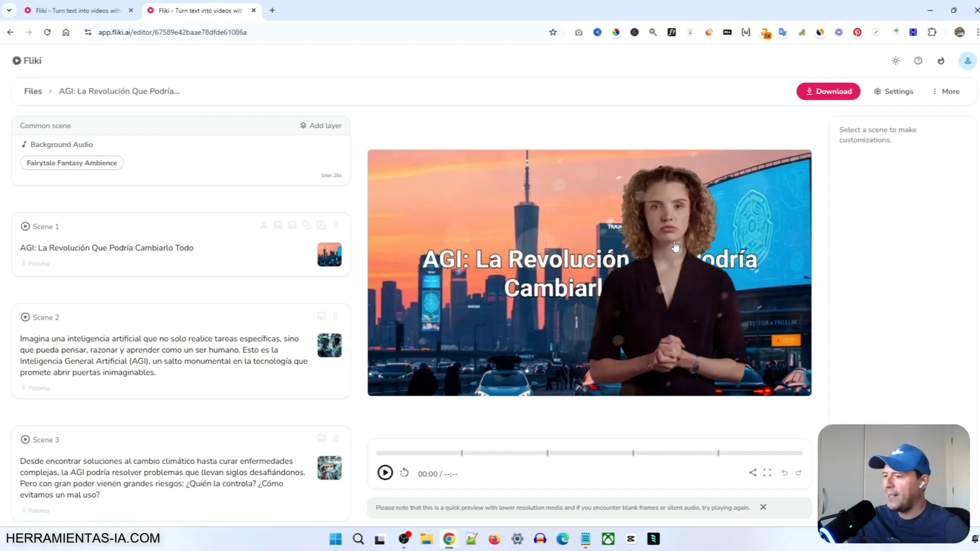This screenshot has width=980, height=551.
Task: Open the share icon below the video preview
Action: tap(752, 473)
